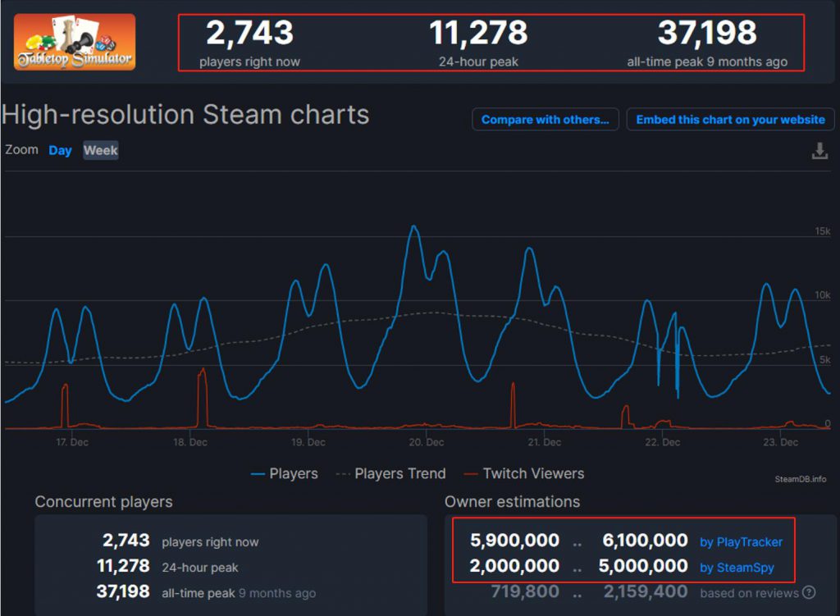This screenshot has width=840, height=616.
Task: Click the 'Zoom' label beside Day
Action: point(21,149)
